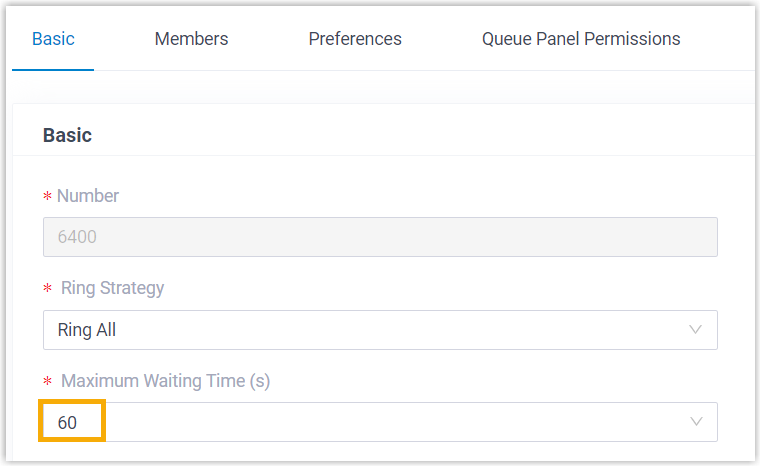Click the selected 'Ring All' value

coord(87,330)
